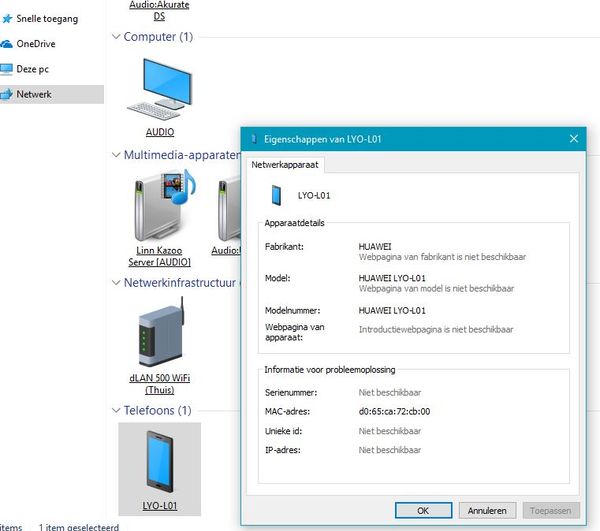This screenshot has width=600, height=531.
Task: Click the Snelle toegang star icon
Action: pyautogui.click(x=6, y=19)
